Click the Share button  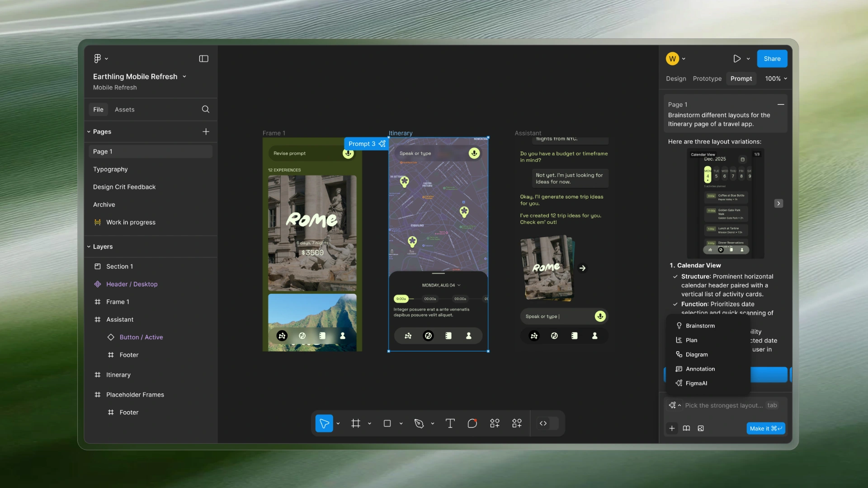pyautogui.click(x=772, y=59)
